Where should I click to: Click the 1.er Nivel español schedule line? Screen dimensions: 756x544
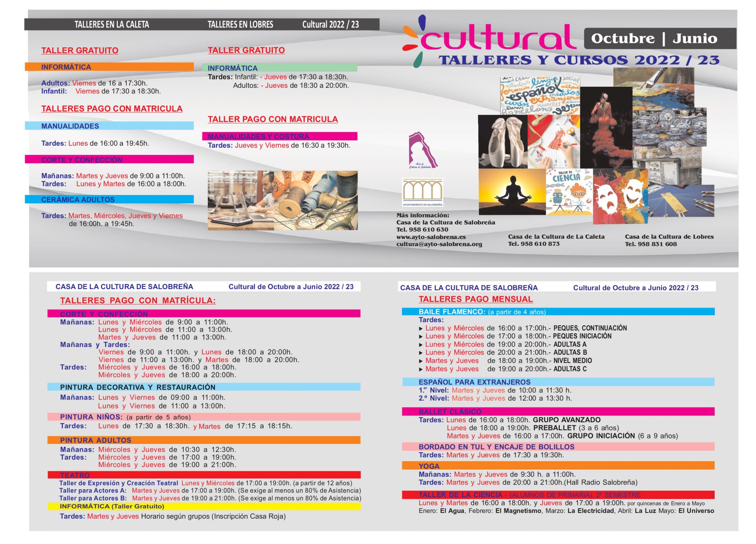[495, 390]
